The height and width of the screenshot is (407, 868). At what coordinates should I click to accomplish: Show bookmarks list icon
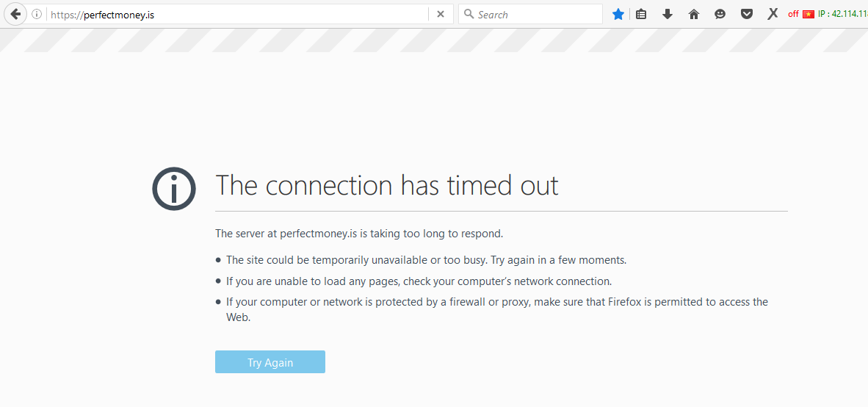pos(641,14)
